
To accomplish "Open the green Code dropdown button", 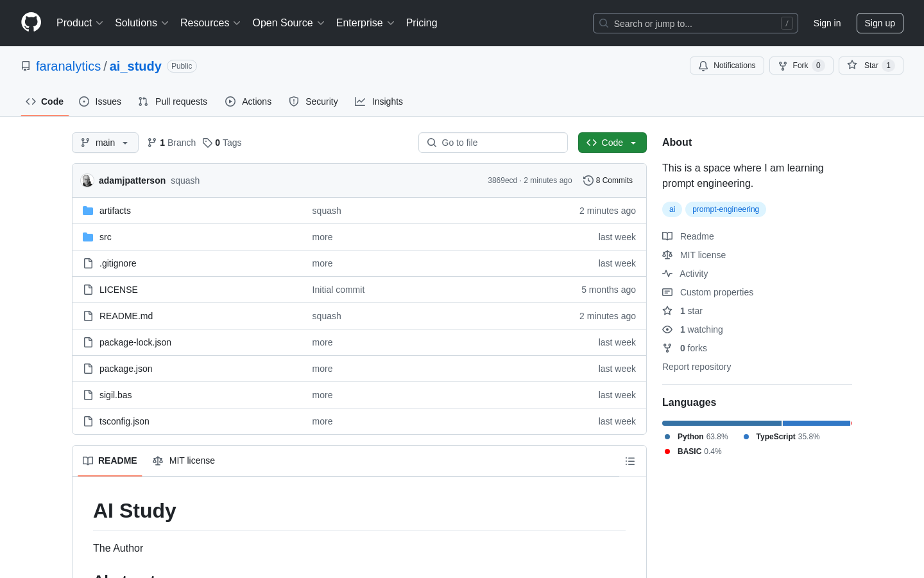I will 612,143.
